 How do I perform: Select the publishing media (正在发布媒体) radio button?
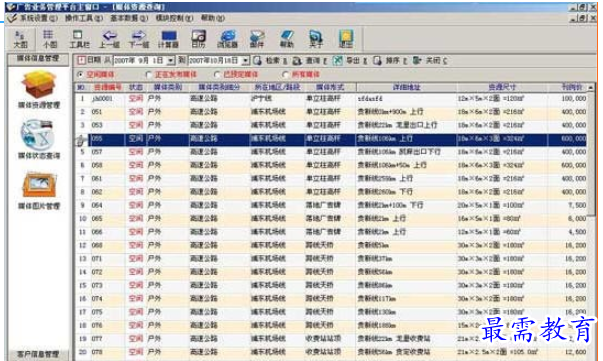point(149,74)
